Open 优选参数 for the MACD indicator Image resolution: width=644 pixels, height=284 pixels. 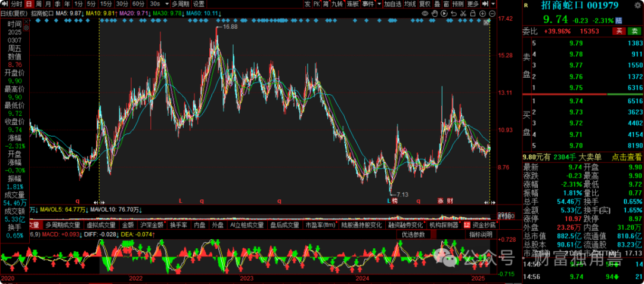414,234
